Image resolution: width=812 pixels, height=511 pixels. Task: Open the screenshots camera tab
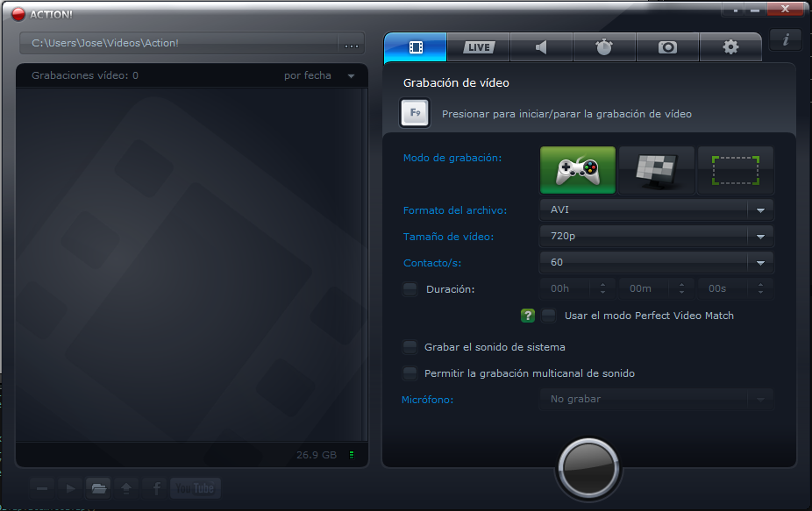[667, 47]
